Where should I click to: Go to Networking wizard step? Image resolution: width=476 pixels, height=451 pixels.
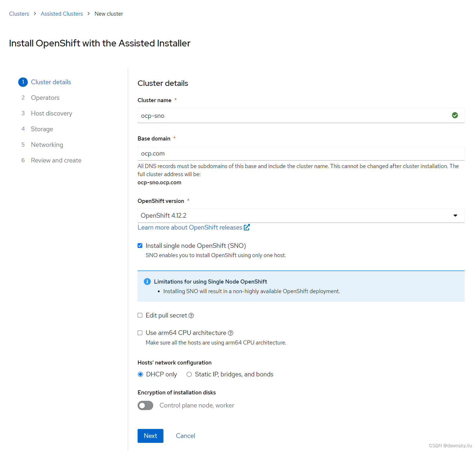click(47, 145)
